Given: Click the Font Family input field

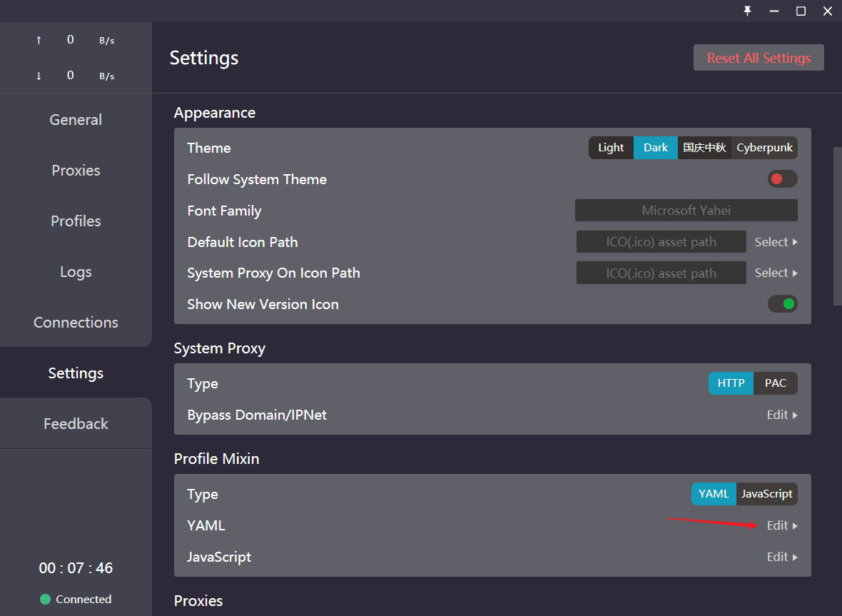Looking at the screenshot, I should click(686, 211).
